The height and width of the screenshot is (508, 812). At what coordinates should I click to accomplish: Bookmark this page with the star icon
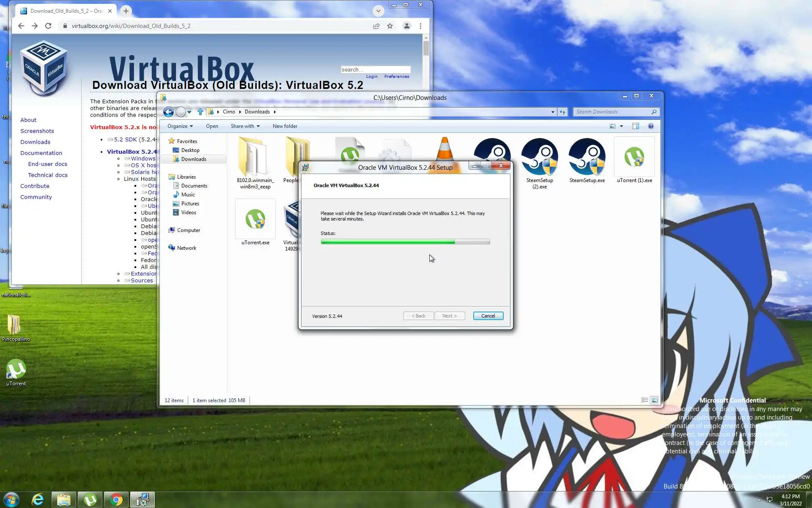point(390,26)
